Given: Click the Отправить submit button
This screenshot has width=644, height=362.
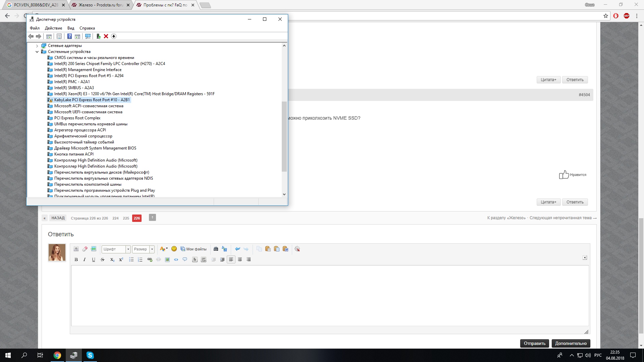Looking at the screenshot, I should pos(535,343).
